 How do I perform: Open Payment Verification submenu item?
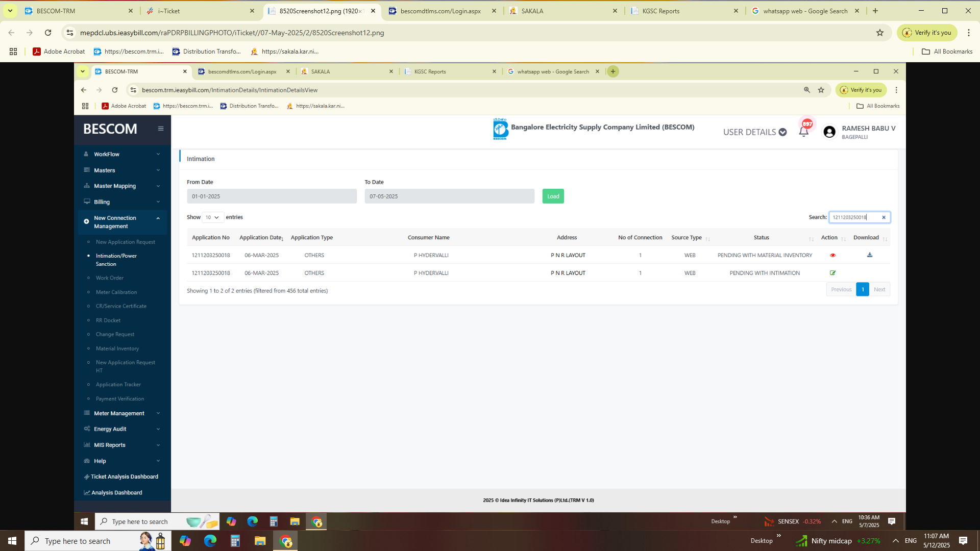click(x=120, y=399)
